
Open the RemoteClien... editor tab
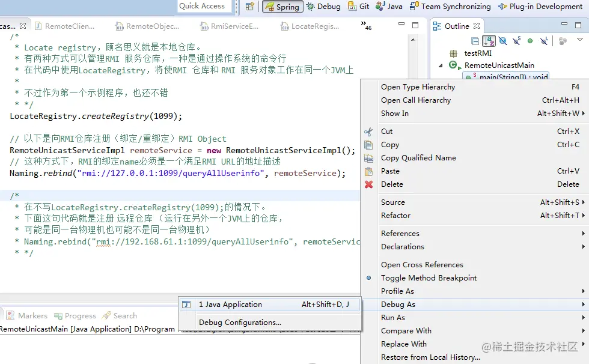[65, 26]
